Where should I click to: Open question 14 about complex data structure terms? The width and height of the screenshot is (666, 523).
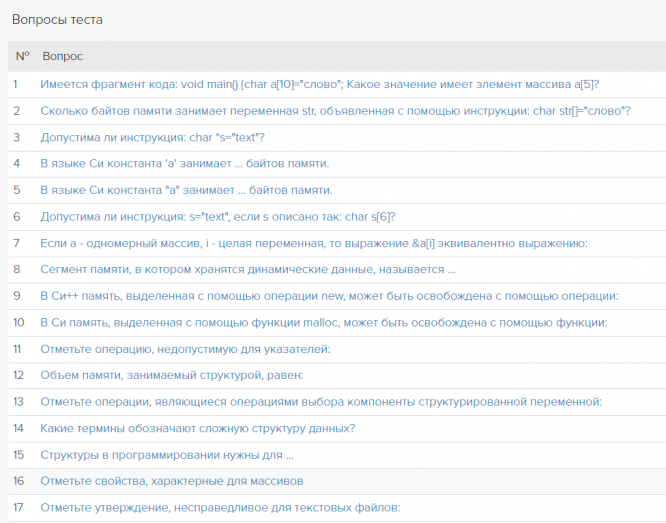[197, 428]
